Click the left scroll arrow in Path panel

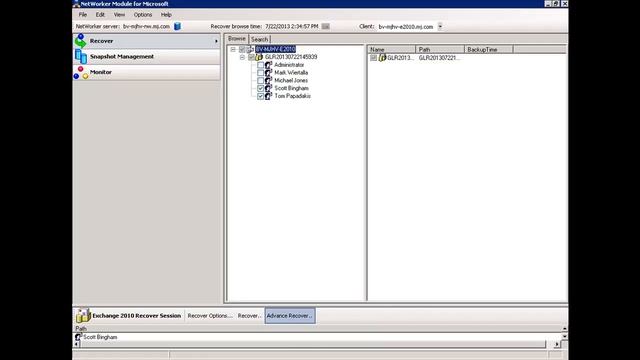click(77, 344)
